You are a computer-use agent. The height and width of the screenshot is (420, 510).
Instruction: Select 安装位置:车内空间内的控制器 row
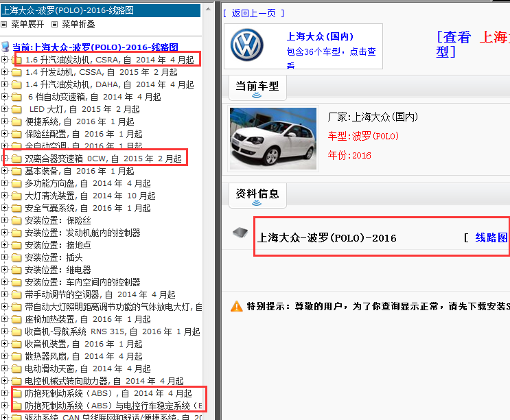[x=82, y=282]
